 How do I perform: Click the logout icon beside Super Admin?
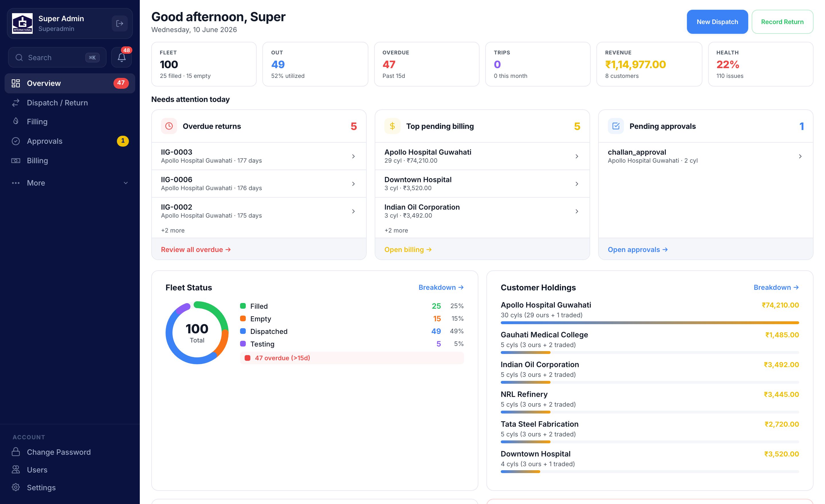(119, 23)
